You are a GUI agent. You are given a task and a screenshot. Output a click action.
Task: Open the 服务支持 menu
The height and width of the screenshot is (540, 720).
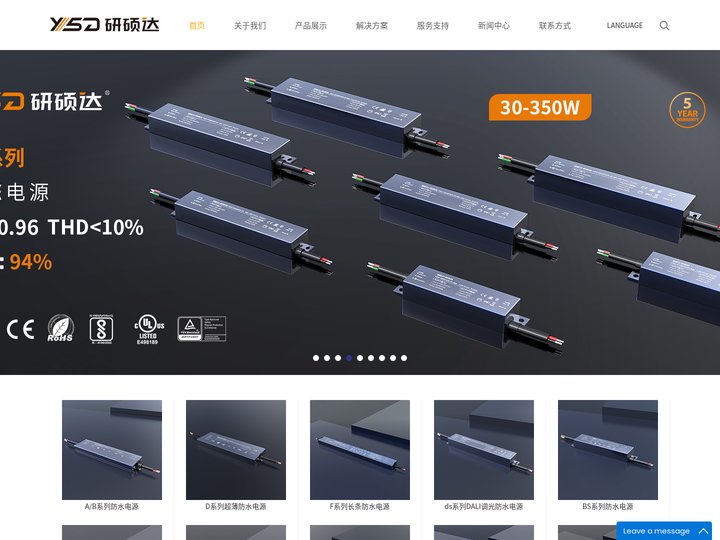(433, 26)
